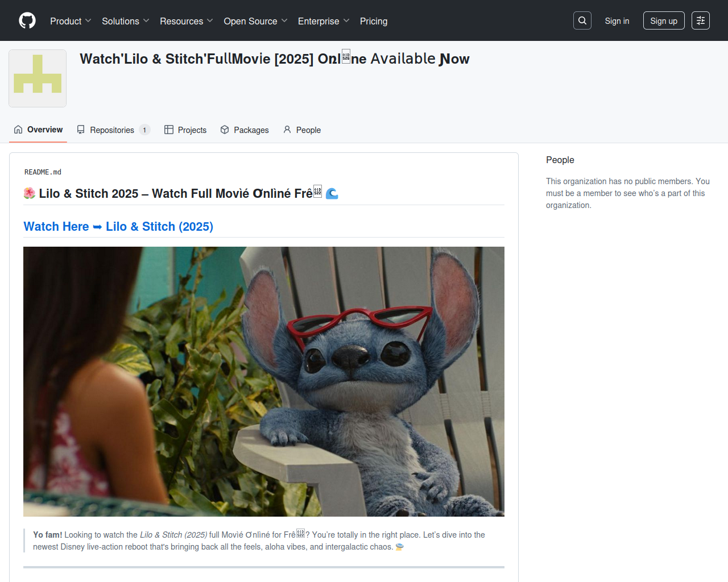
Task: Click the Stitch movie image
Action: click(264, 381)
